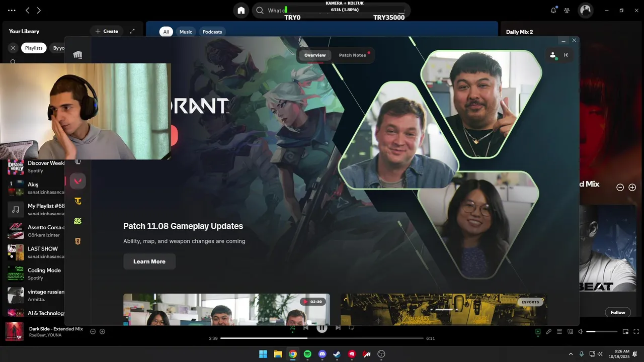Open Windows Start menu

click(263, 354)
